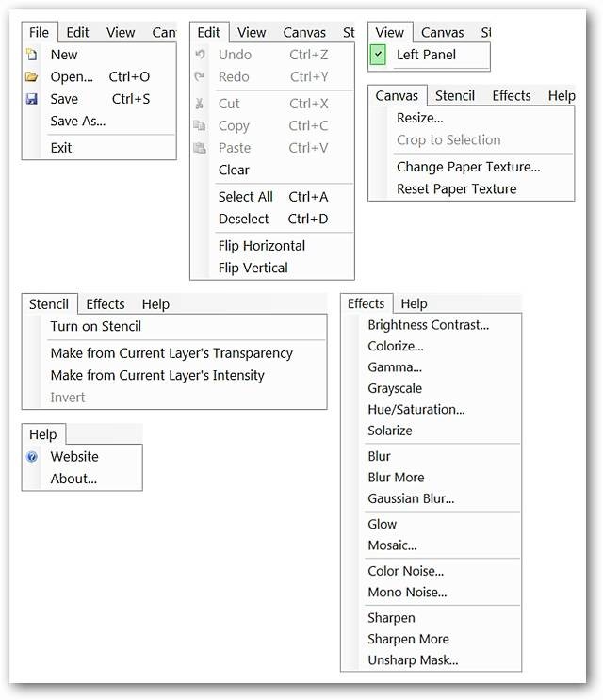Click the Cut scissors icon

[200, 104]
